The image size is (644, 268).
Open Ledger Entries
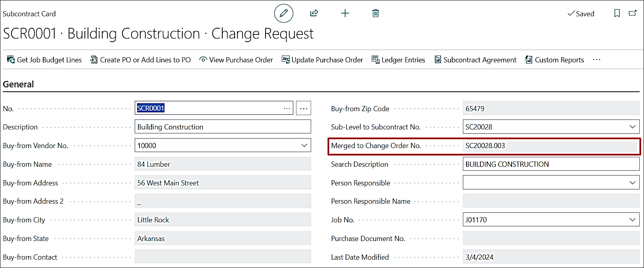(x=398, y=60)
